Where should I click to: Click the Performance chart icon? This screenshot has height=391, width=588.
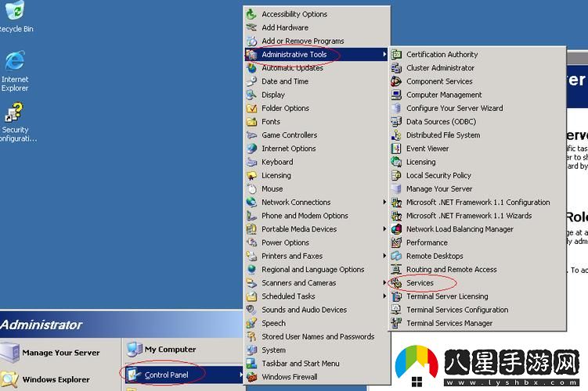click(x=396, y=242)
